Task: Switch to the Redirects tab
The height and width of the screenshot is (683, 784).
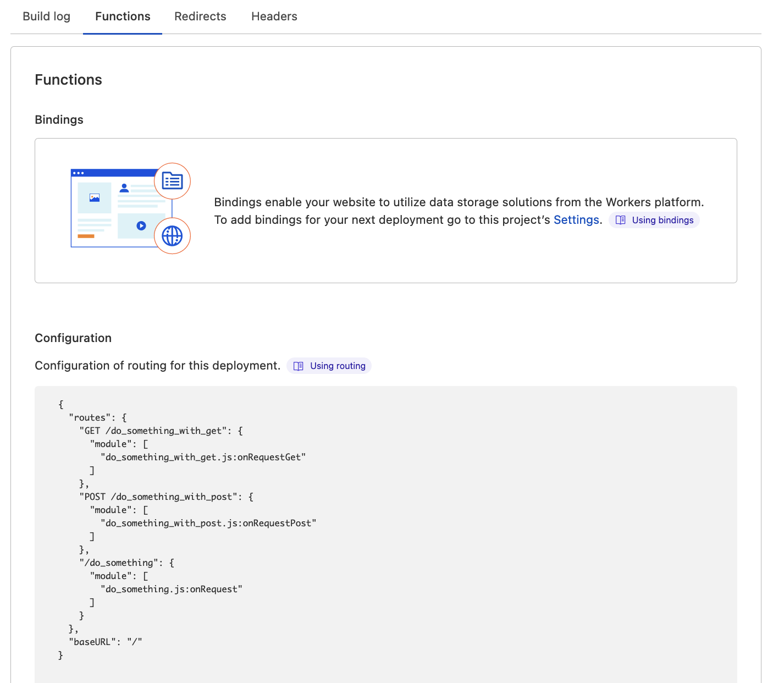Action: (200, 16)
